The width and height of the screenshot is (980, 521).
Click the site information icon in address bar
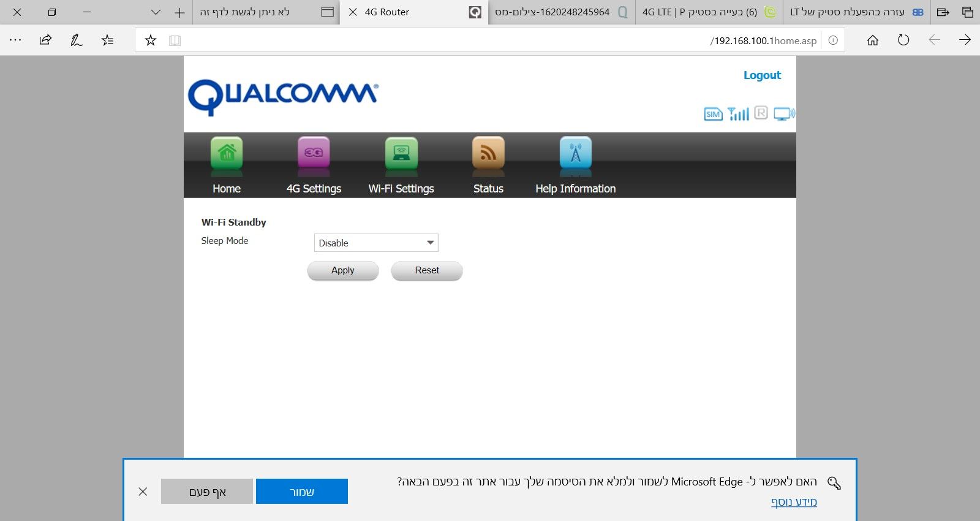[x=833, y=40]
